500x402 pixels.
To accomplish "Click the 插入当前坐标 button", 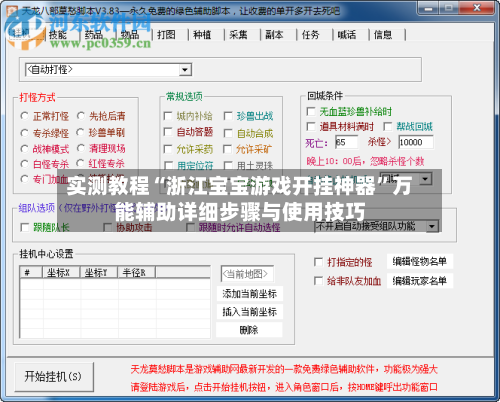I will coord(249,312).
